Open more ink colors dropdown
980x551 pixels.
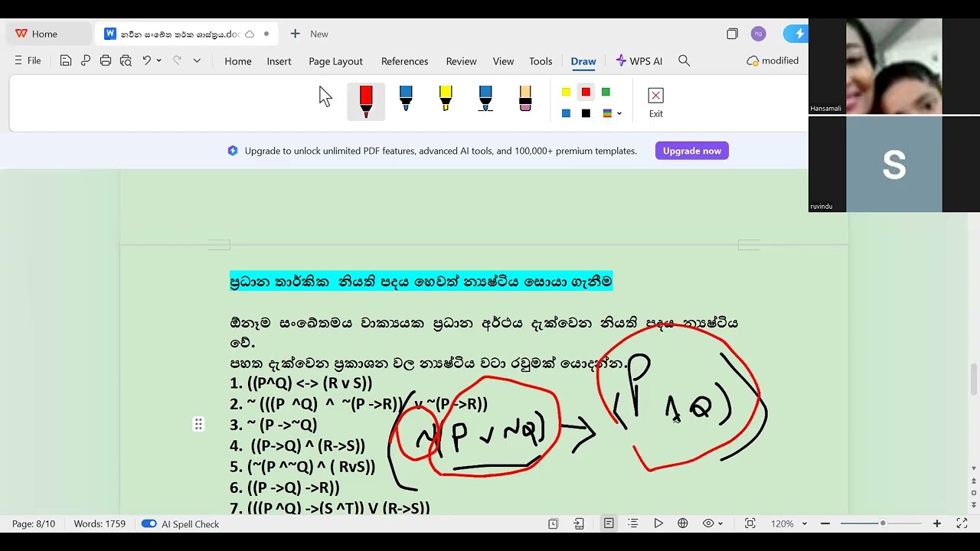tap(619, 114)
